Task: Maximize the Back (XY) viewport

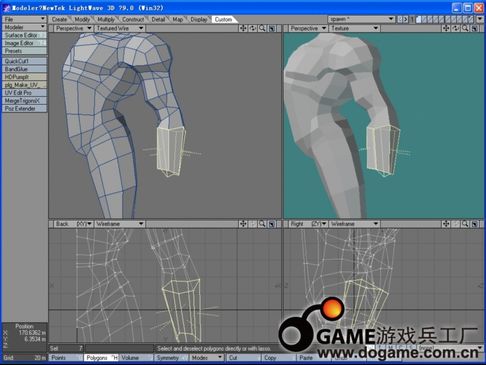Action: point(272,224)
